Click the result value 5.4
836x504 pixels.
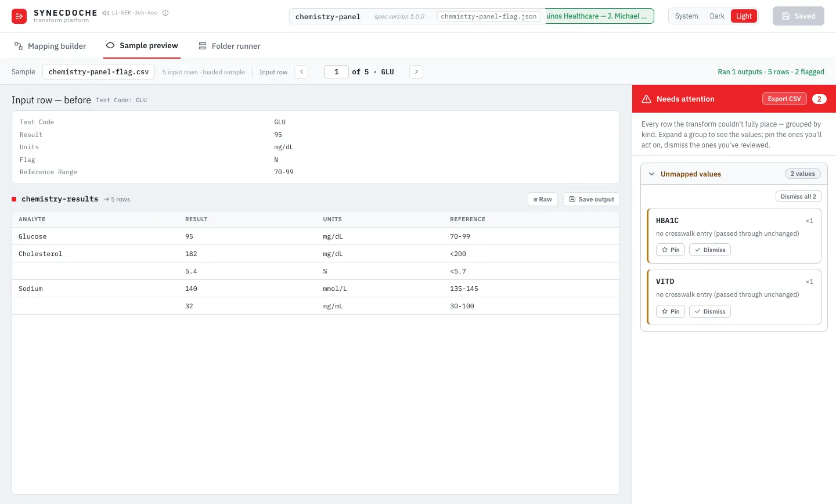point(191,271)
